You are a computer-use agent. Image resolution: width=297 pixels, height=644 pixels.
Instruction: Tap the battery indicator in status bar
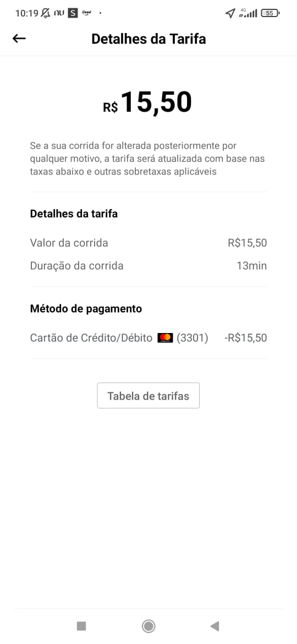click(271, 13)
